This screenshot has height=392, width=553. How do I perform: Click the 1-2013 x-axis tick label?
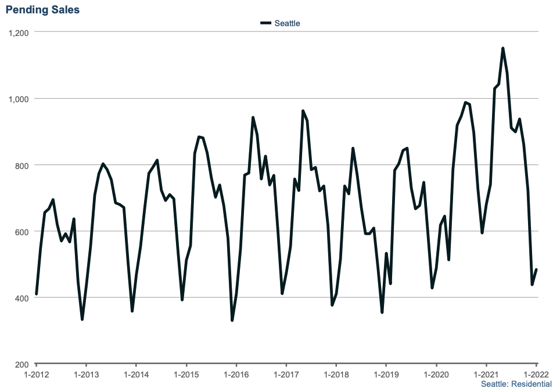click(x=86, y=375)
